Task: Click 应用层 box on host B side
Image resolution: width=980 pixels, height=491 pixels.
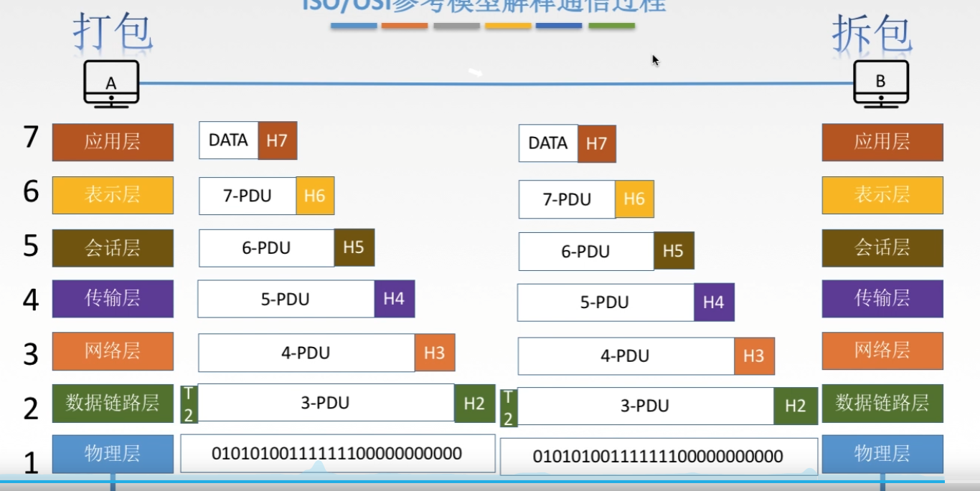Action: [882, 142]
